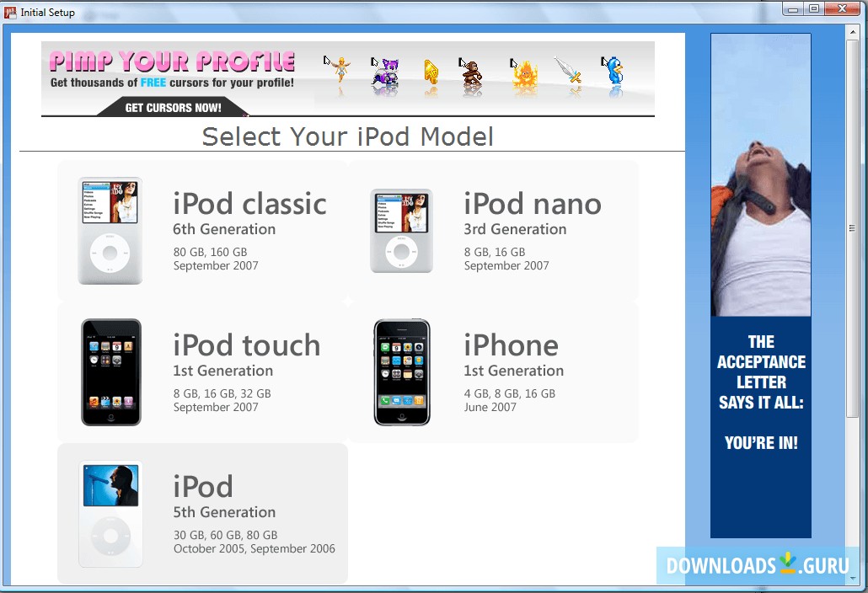The image size is (868, 593).
Task: Click the purple cat cursor icon
Action: click(x=384, y=72)
